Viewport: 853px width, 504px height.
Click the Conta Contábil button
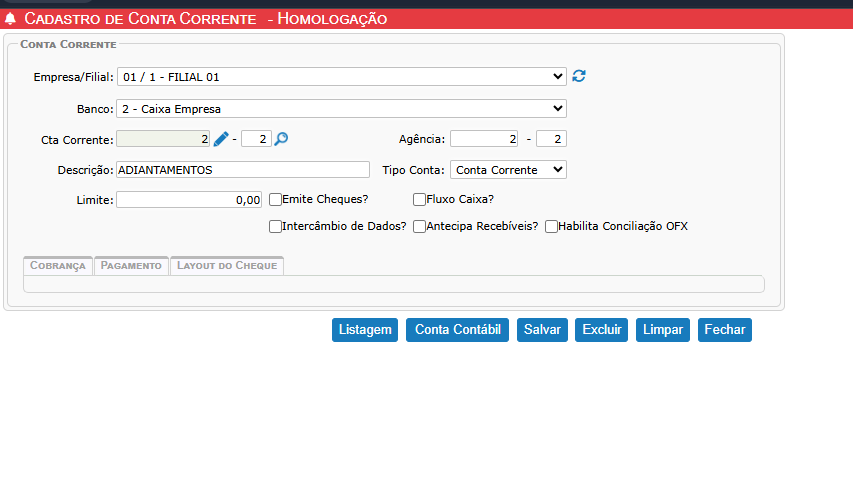click(458, 330)
